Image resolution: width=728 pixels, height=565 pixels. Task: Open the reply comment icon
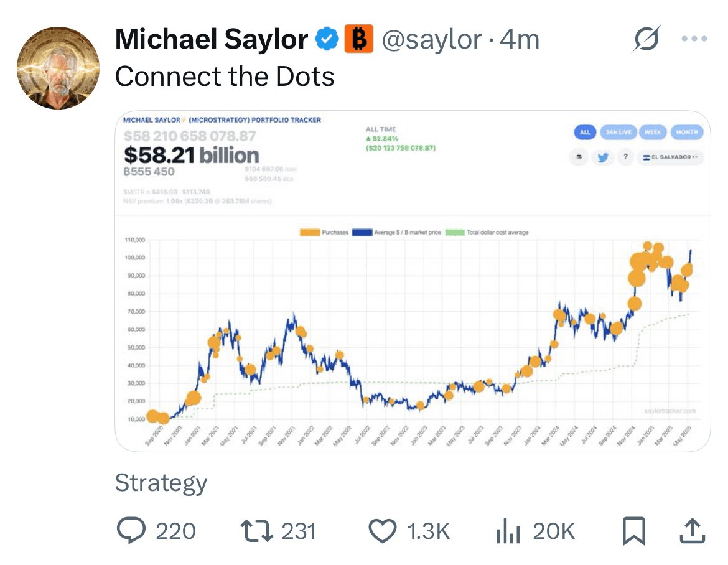[x=131, y=530]
